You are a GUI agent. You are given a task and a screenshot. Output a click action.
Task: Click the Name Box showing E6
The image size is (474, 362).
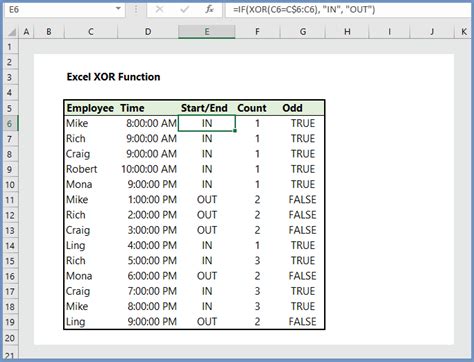(63, 9)
